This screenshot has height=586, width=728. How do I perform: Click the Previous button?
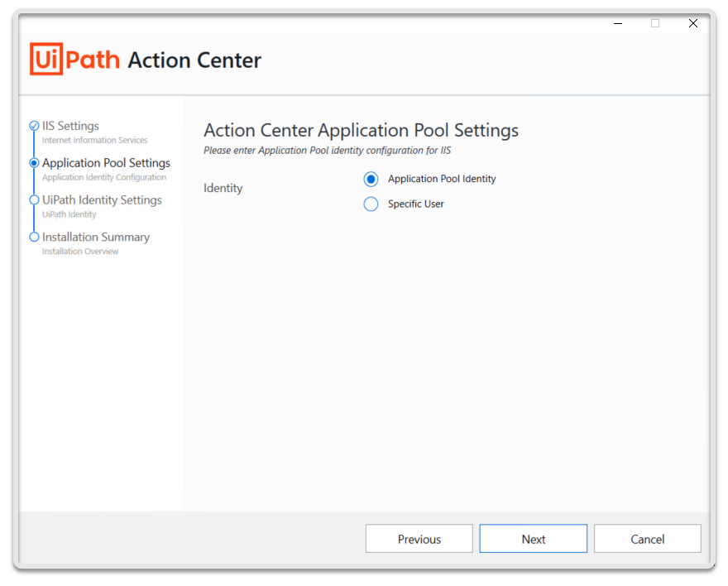419,538
